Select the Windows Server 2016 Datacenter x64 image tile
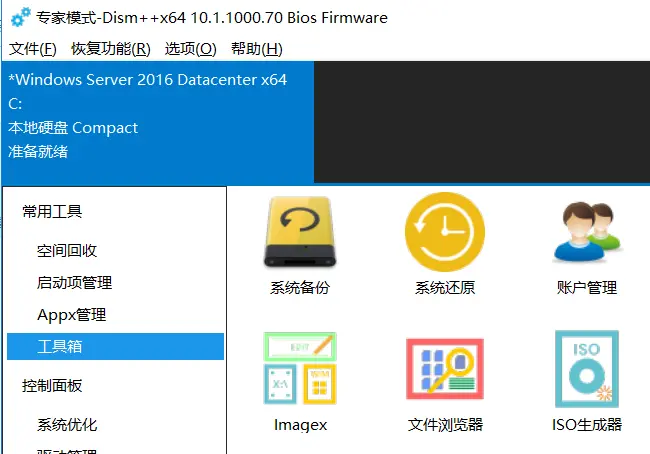This screenshot has width=650, height=454. (x=158, y=122)
